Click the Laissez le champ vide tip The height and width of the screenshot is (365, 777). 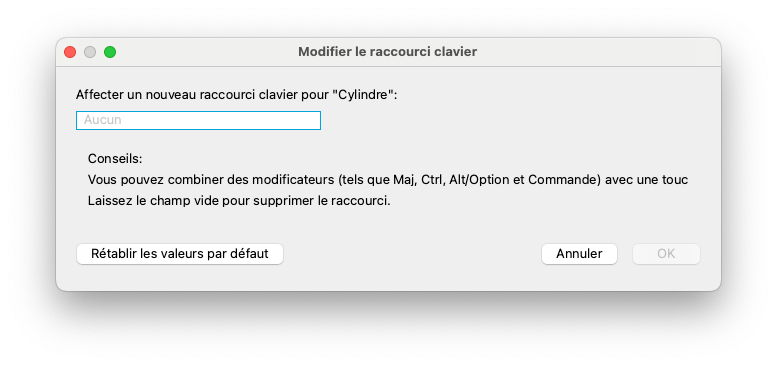pyautogui.click(x=239, y=202)
